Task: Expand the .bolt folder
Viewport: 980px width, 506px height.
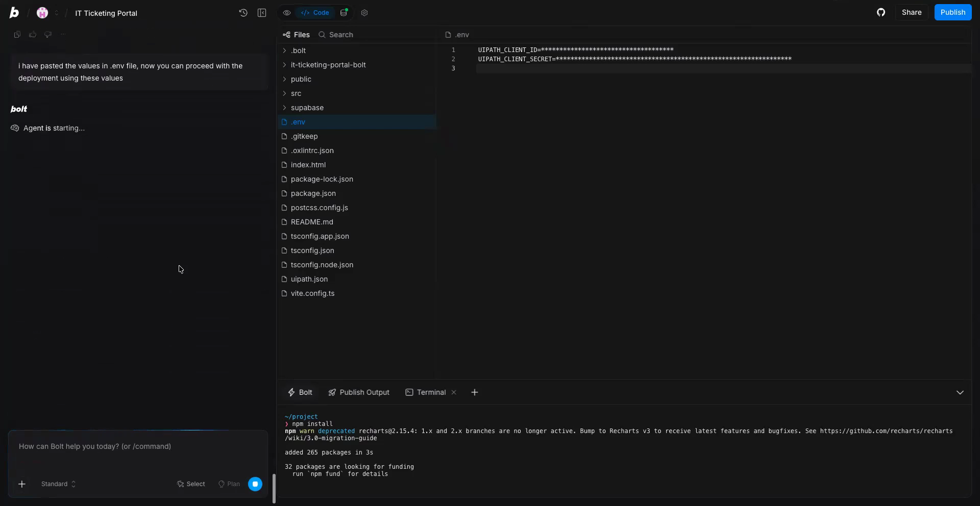Action: tap(357, 50)
